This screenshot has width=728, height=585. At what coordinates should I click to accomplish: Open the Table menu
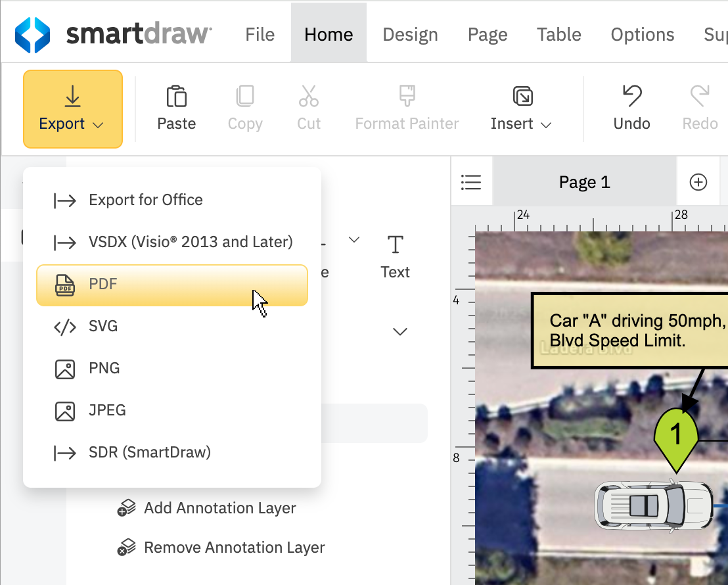click(x=558, y=34)
